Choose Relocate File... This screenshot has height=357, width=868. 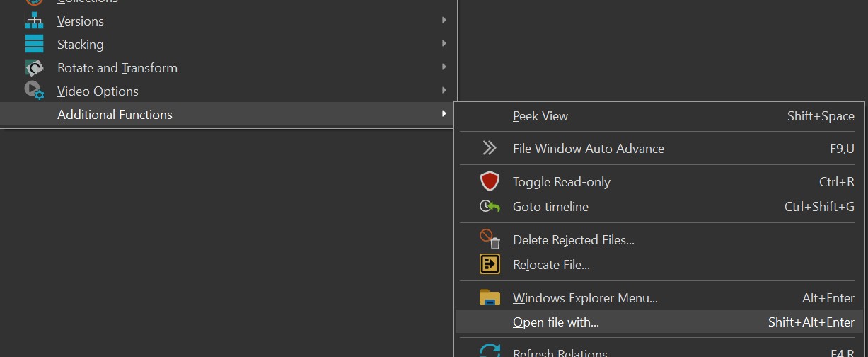coord(659,265)
